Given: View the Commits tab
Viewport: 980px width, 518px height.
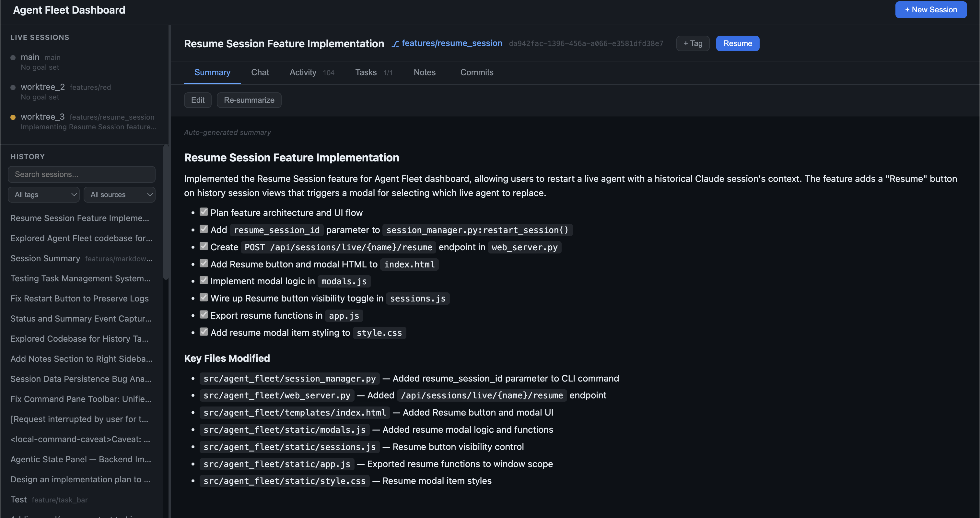Looking at the screenshot, I should [x=477, y=72].
